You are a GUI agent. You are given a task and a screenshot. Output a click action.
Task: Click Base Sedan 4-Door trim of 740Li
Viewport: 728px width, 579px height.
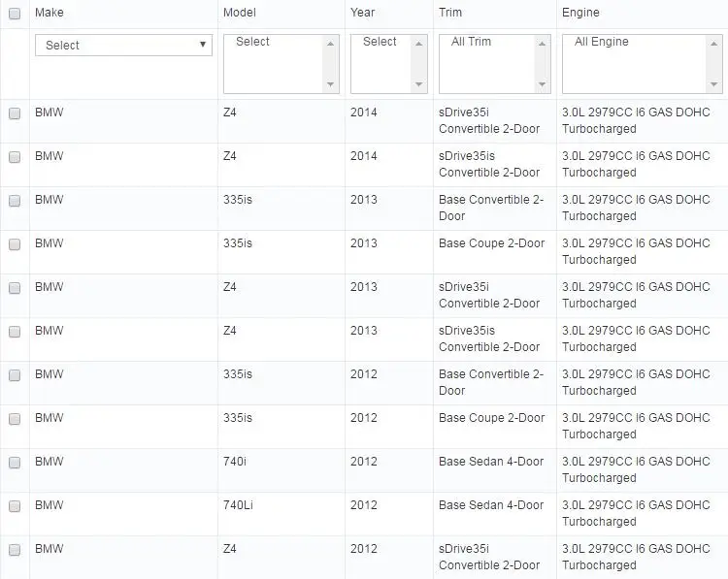[x=491, y=505]
